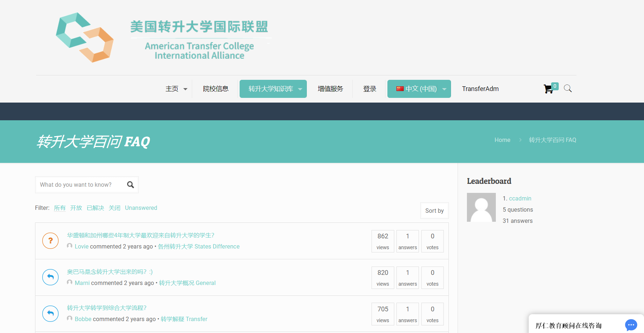Image resolution: width=644 pixels, height=333 pixels.
Task: Click the orange question mark status icon
Action: click(51, 241)
